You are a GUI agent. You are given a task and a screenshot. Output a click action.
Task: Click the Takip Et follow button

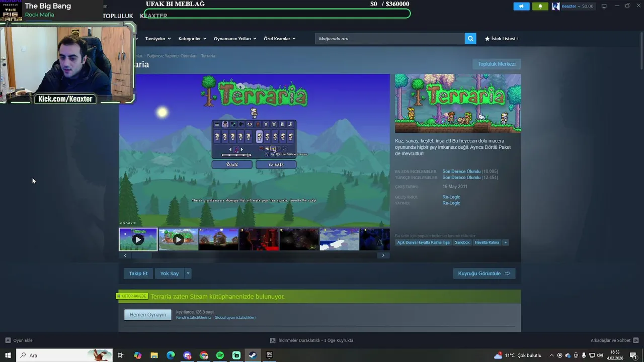coord(138,274)
